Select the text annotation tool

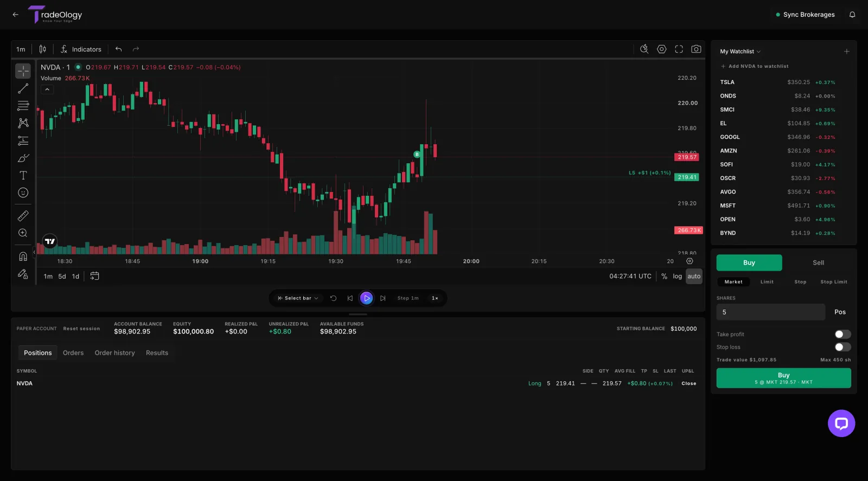pyautogui.click(x=23, y=175)
